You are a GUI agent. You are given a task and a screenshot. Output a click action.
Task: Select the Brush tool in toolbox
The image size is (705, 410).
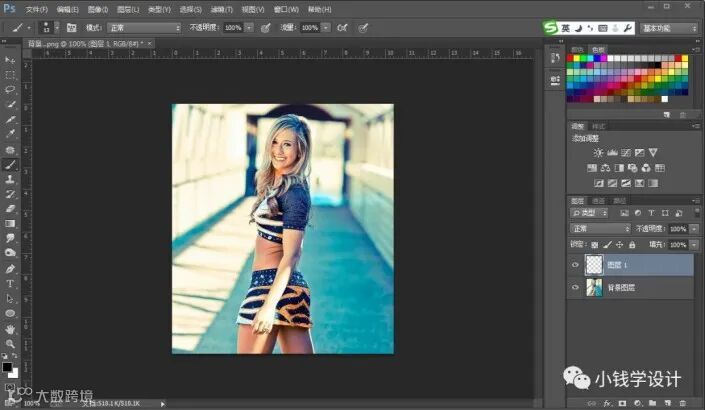[10, 165]
